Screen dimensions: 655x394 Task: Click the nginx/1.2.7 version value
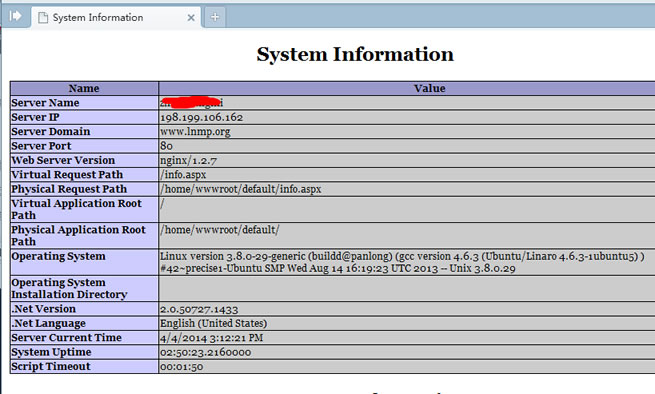pyautogui.click(x=188, y=160)
